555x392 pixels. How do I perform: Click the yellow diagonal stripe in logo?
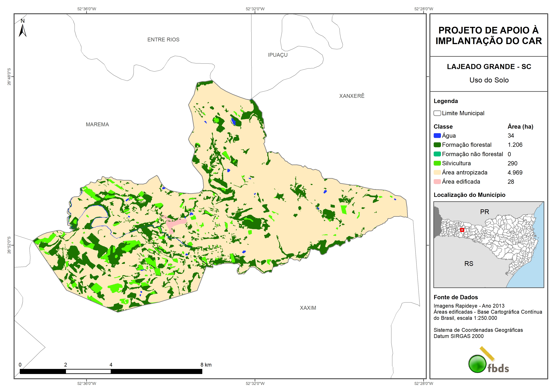point(487,353)
